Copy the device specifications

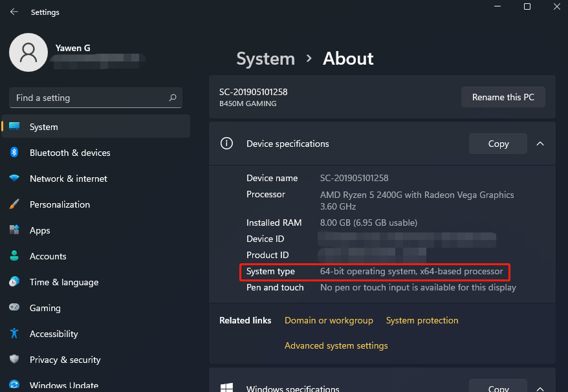coord(498,144)
